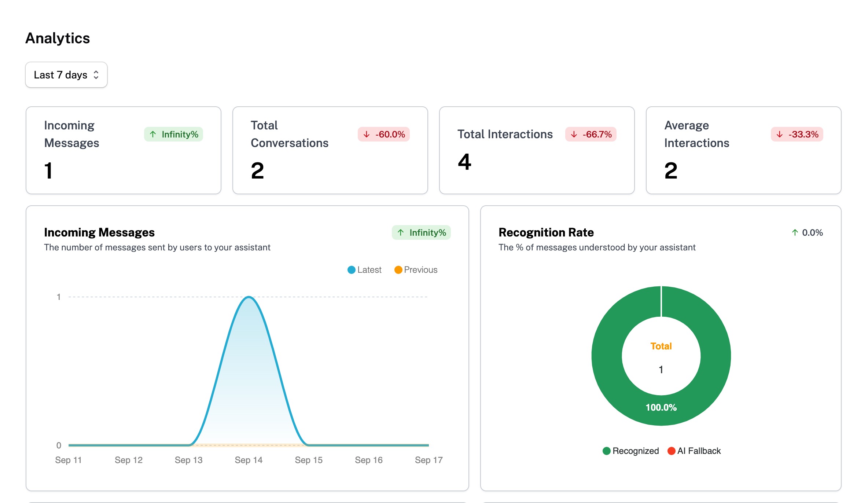The height and width of the screenshot is (503, 868).
Task: Click the Infinity% badge in Incoming Messages card
Action: click(x=173, y=134)
